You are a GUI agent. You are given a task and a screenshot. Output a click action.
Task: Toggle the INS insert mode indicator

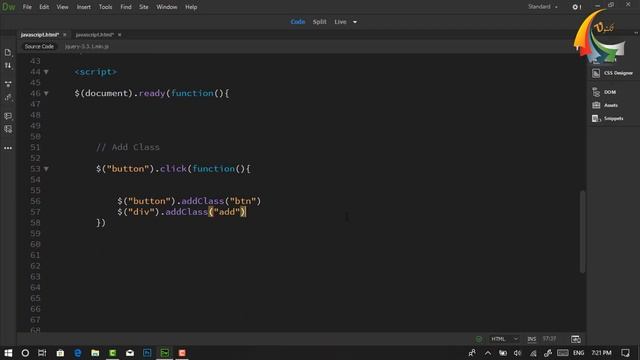(x=531, y=339)
